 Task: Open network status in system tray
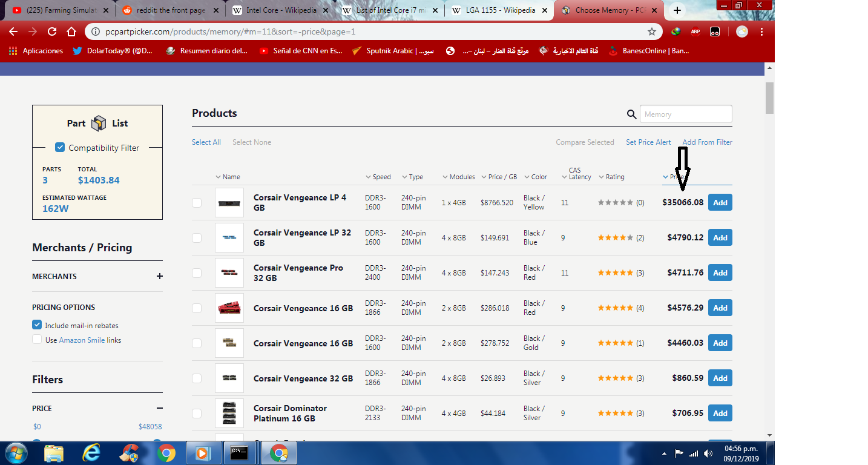pyautogui.click(x=693, y=453)
